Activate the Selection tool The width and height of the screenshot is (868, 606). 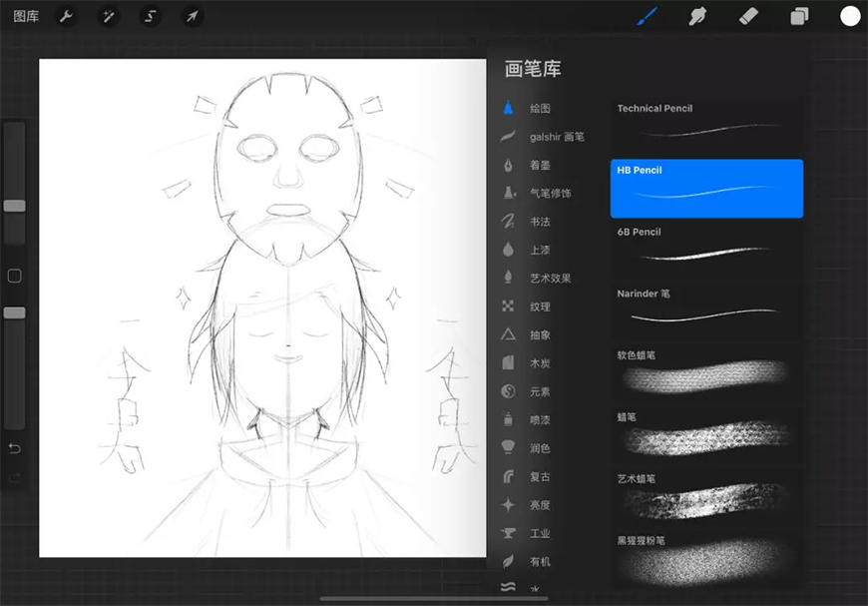151,17
